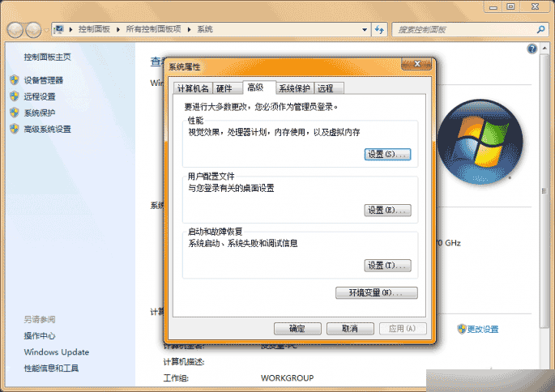
Task: Open 控制面板主页 link in sidebar
Action: (48, 57)
